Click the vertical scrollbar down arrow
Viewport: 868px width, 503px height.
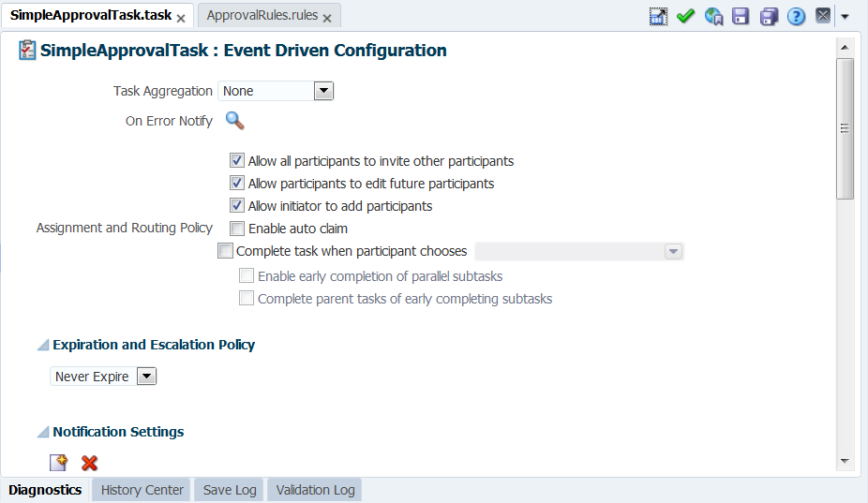pos(845,461)
